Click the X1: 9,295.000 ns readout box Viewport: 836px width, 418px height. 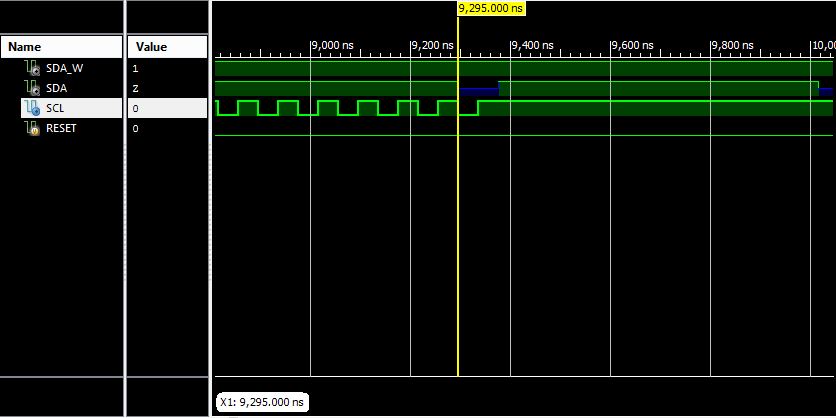[262, 401]
